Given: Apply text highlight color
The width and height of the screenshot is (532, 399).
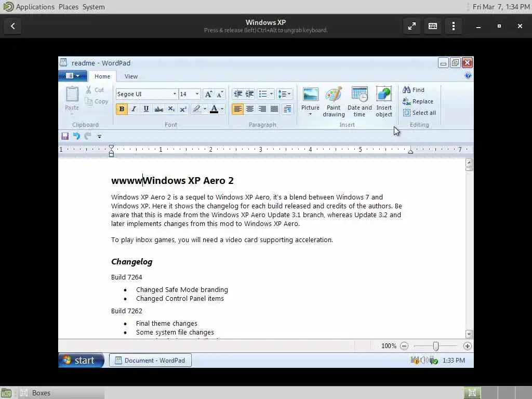Looking at the screenshot, I should (x=196, y=109).
